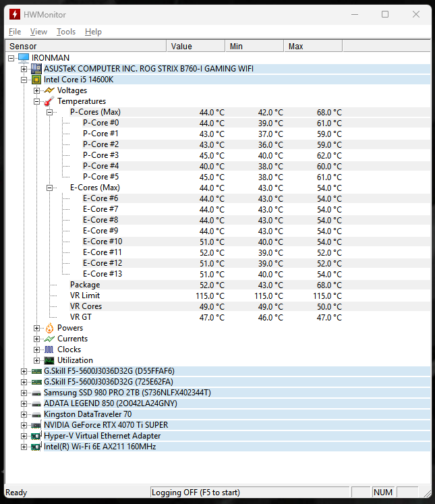Click drive icon for Kingston DataTraveler 70
The height and width of the screenshot is (504, 435).
[x=36, y=415]
